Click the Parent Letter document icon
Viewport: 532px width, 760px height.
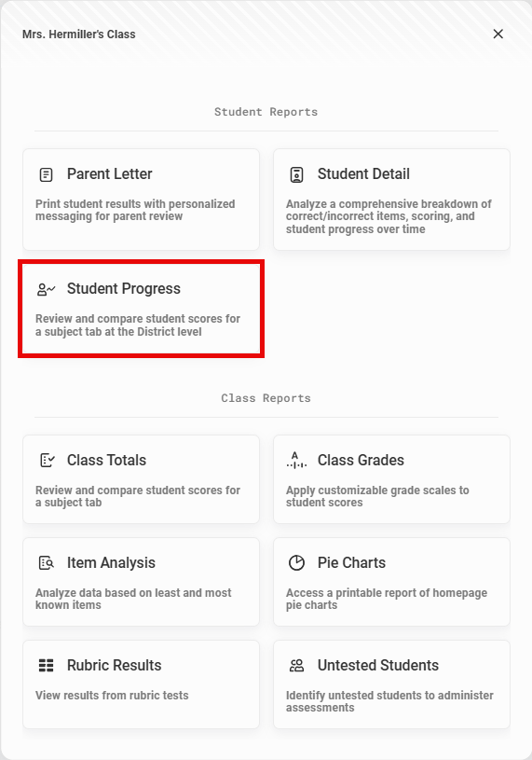click(x=46, y=174)
